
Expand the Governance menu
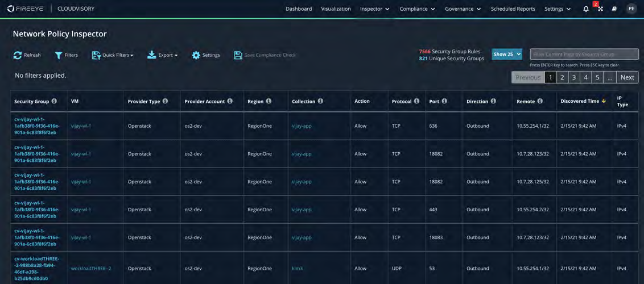tap(463, 9)
